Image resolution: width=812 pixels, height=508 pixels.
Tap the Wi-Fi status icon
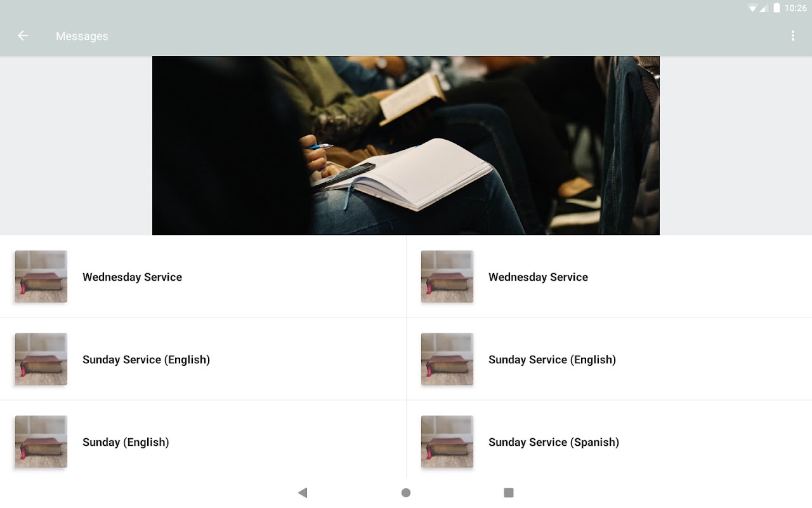click(753, 8)
